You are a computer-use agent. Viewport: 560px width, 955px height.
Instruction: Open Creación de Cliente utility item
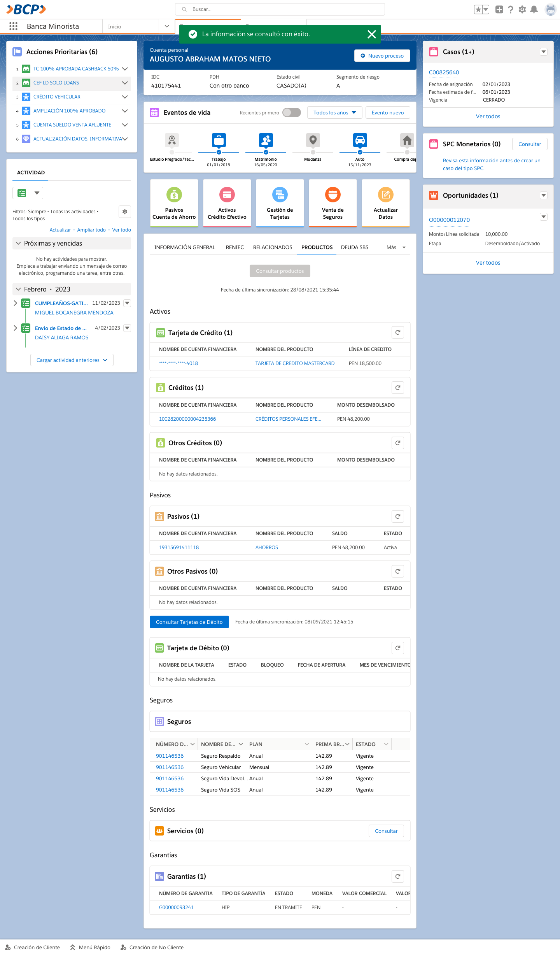point(33,947)
